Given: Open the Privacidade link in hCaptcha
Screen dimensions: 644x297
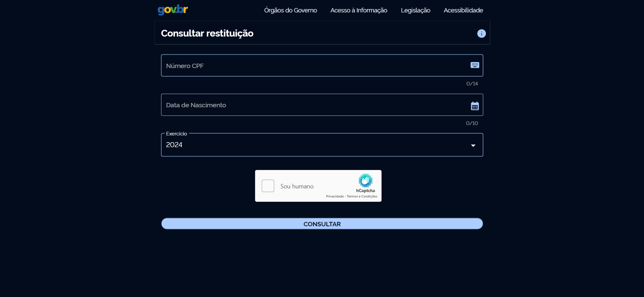Looking at the screenshot, I should [335, 196].
